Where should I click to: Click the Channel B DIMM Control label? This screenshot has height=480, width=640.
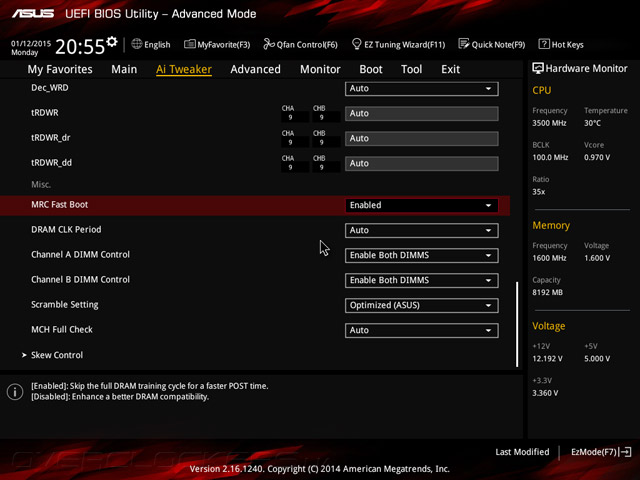pos(80,280)
